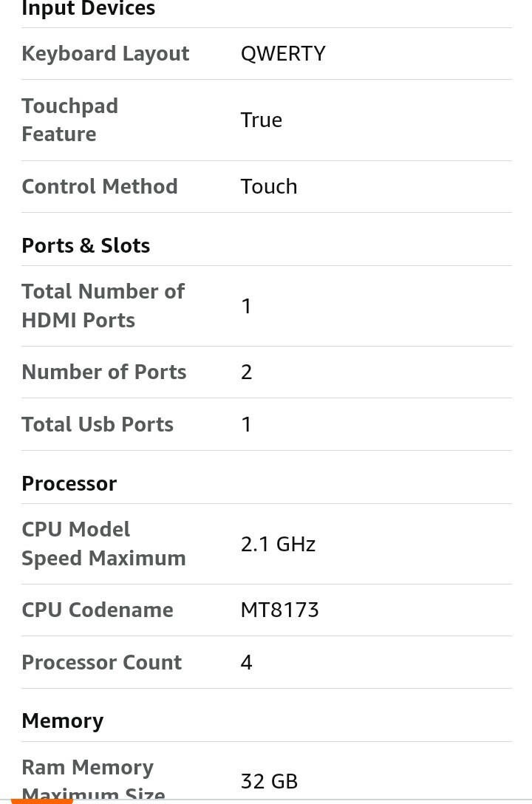Select the 32 GB memory value
The height and width of the screenshot is (804, 532).
pyautogui.click(x=269, y=781)
